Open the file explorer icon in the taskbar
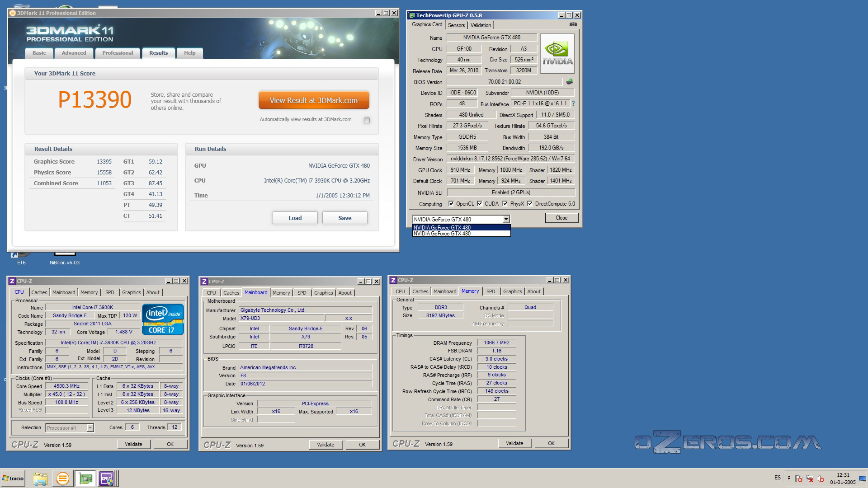868x488 pixels. (40, 479)
